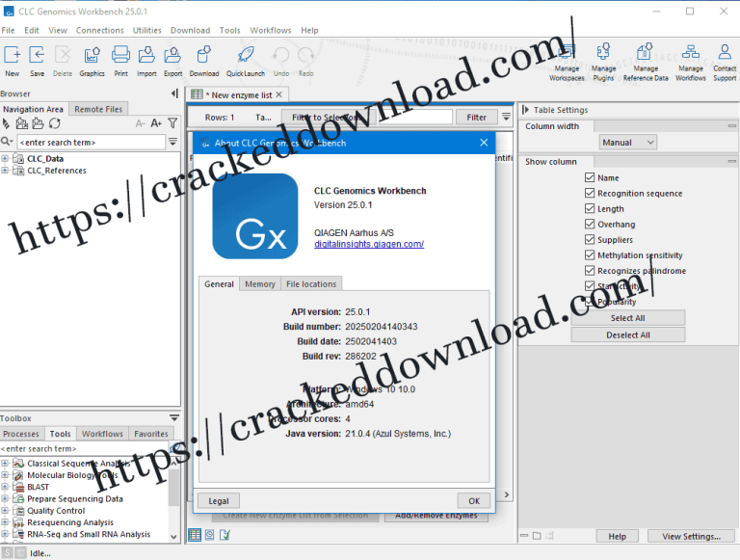Increase navigation text size with A+
This screenshot has width=740, height=560.
(x=156, y=123)
